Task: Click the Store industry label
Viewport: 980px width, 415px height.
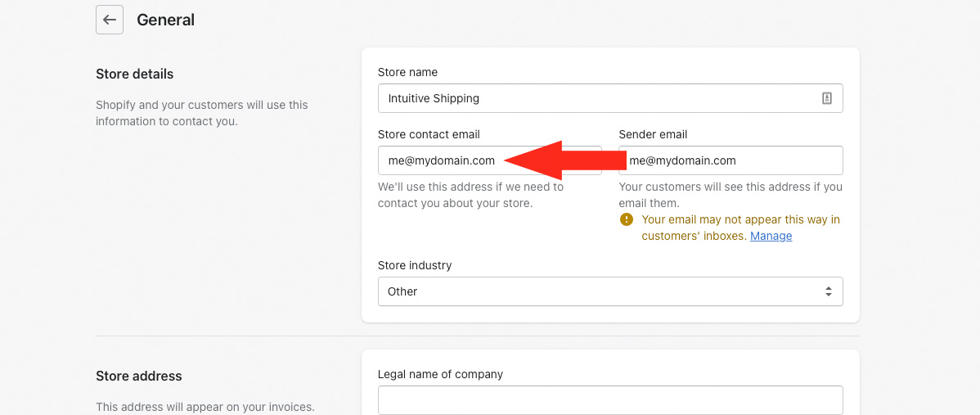Action: click(x=415, y=265)
